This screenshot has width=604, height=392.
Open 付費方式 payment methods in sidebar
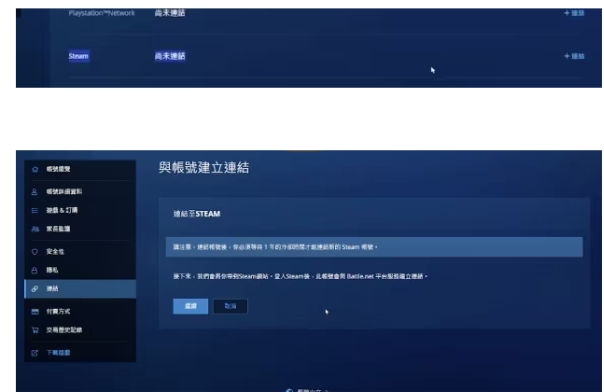pos(58,311)
